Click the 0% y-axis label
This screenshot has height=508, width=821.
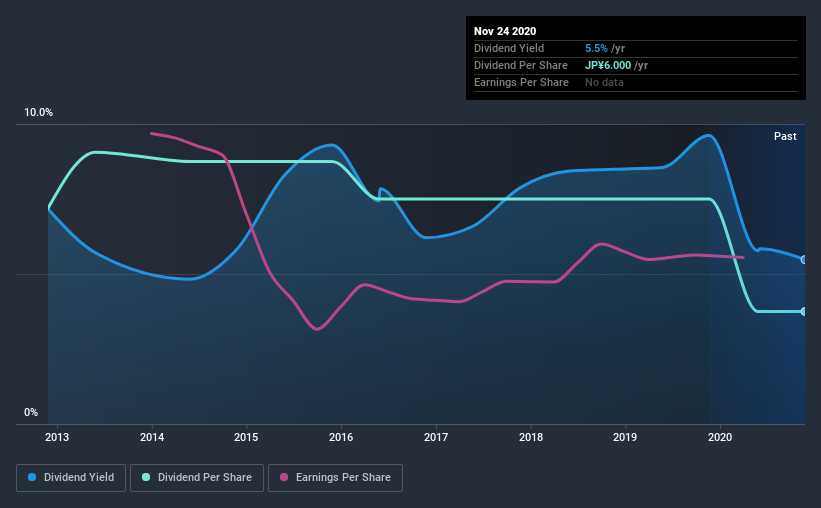31,413
